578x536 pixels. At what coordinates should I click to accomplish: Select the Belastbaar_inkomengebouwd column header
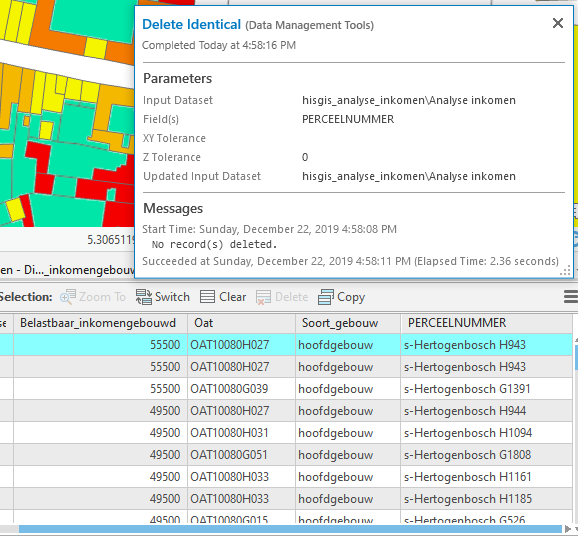pos(100,323)
